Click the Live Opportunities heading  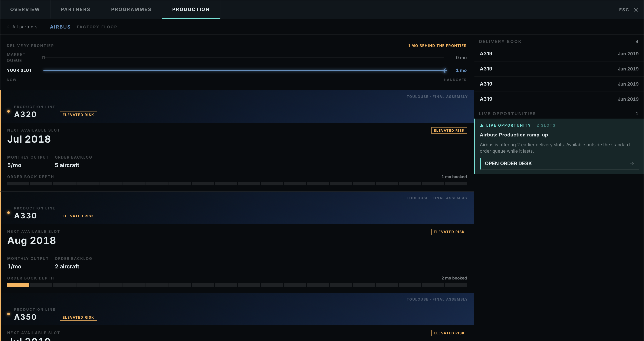coord(507,114)
